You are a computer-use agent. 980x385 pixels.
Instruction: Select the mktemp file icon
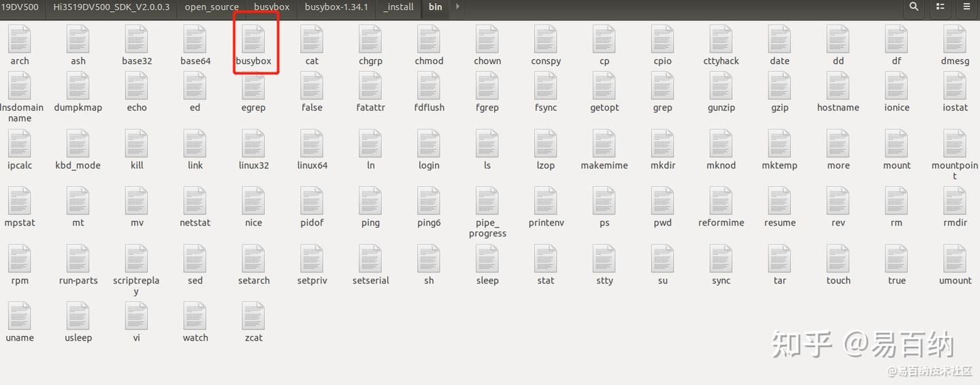pos(780,144)
